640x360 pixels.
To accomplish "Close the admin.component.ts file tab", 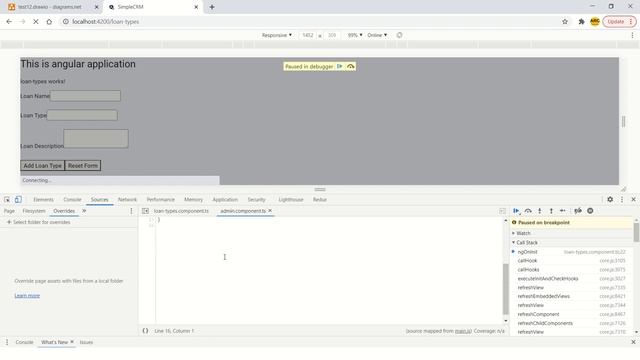I will [x=270, y=211].
